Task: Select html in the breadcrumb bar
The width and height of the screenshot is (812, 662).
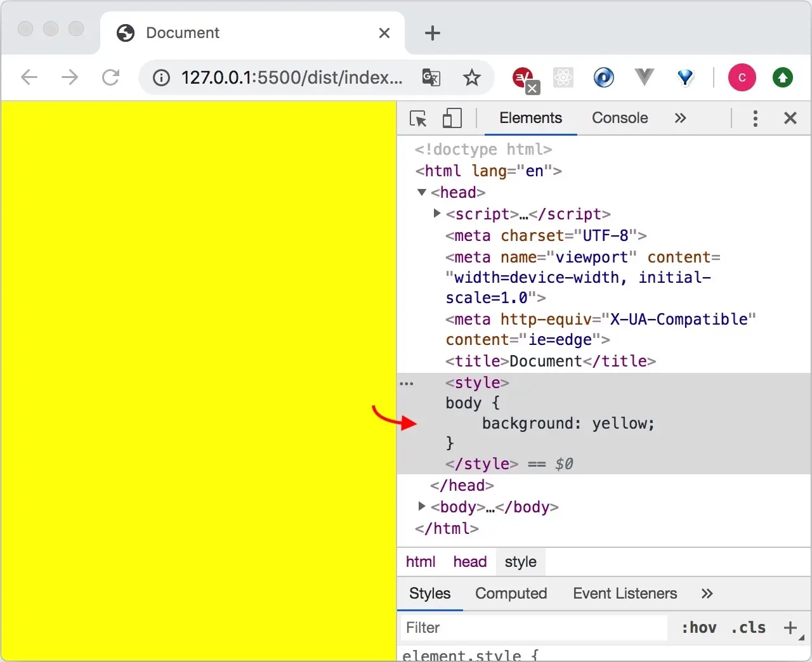Action: (421, 561)
